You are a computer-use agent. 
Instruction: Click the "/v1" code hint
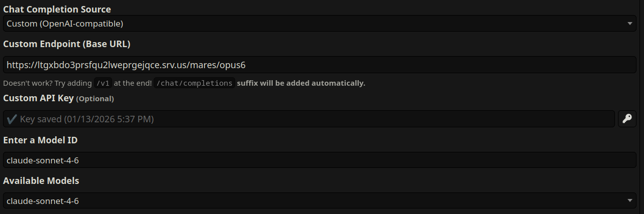(103, 83)
